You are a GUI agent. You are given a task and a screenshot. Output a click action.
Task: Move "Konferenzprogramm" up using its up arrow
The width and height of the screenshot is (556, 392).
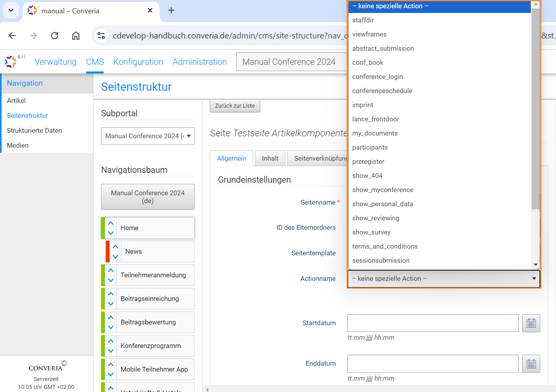(110, 342)
